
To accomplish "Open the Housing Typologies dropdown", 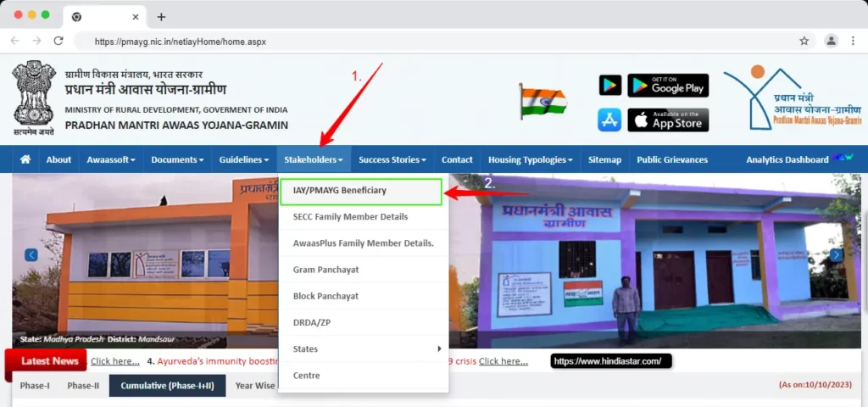I will pos(531,159).
